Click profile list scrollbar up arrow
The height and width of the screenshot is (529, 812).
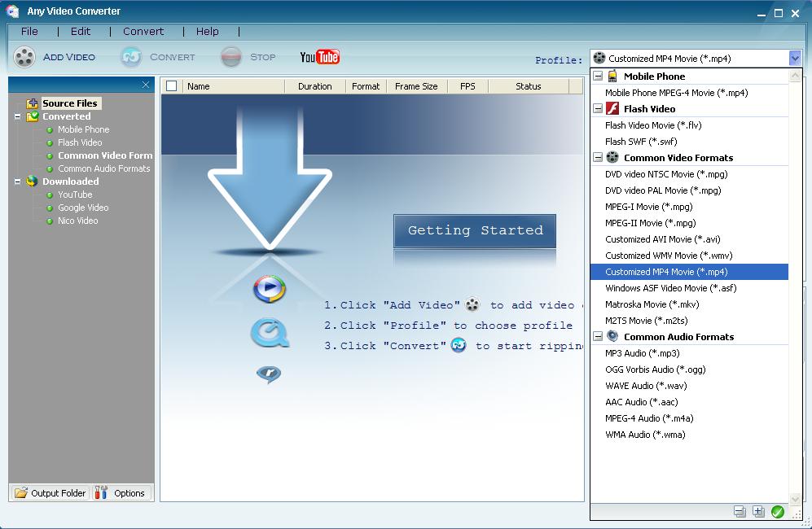pyautogui.click(x=795, y=76)
